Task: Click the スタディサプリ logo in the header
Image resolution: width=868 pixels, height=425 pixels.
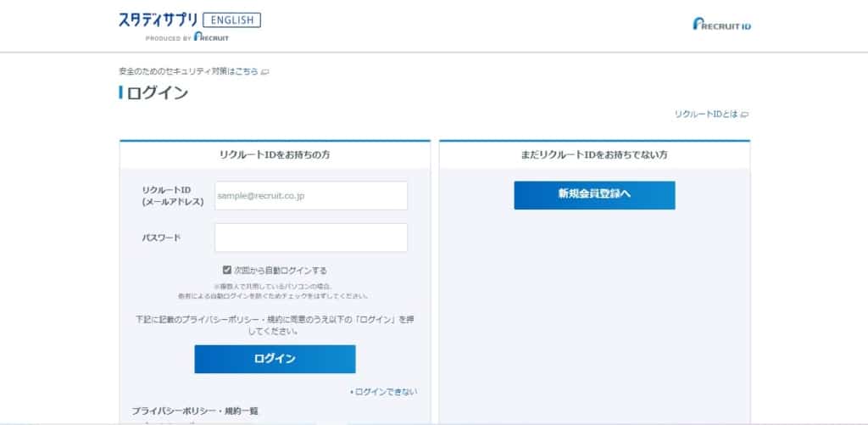Action: tap(158, 20)
